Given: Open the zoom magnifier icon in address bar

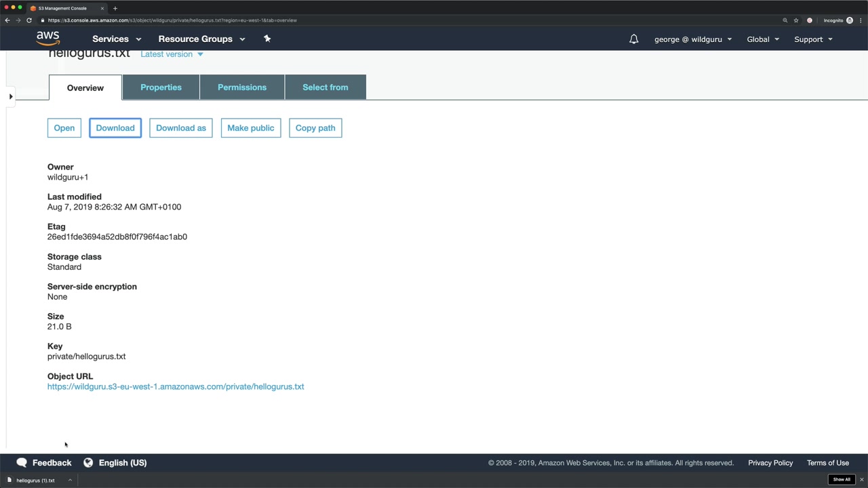Looking at the screenshot, I should pyautogui.click(x=785, y=20).
